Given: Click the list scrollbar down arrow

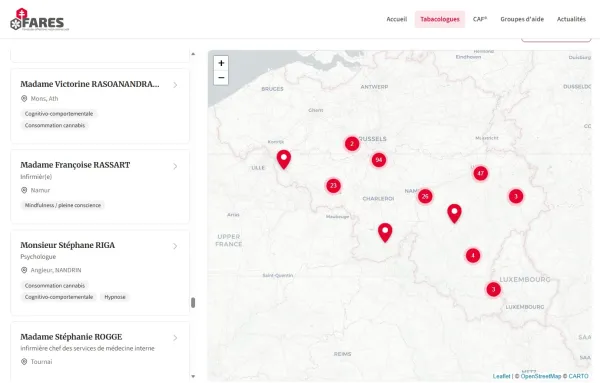Looking at the screenshot, I should [x=193, y=376].
